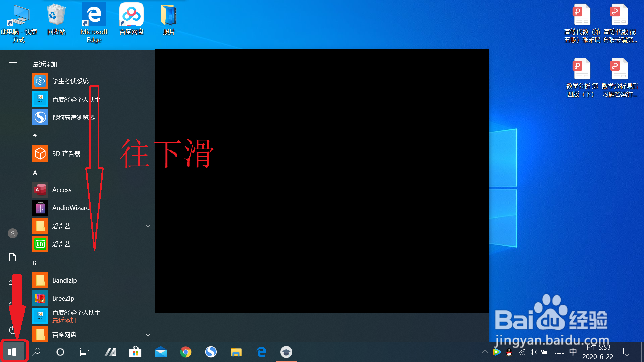
Task: Click the Cortana circle icon
Action: (60, 352)
